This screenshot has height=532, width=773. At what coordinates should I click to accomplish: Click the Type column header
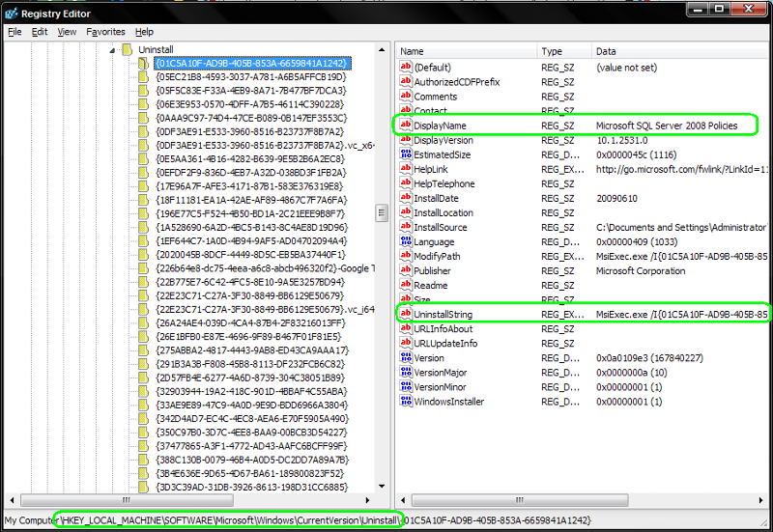(564, 51)
